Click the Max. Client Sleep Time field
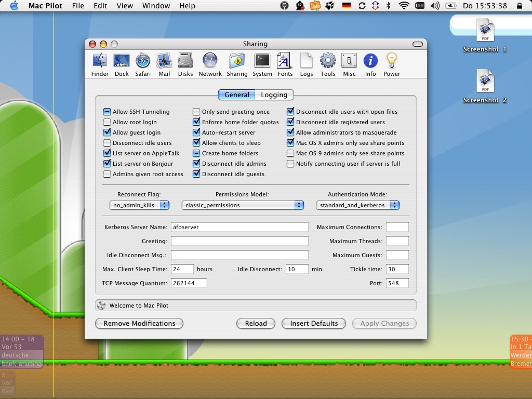 [182, 269]
